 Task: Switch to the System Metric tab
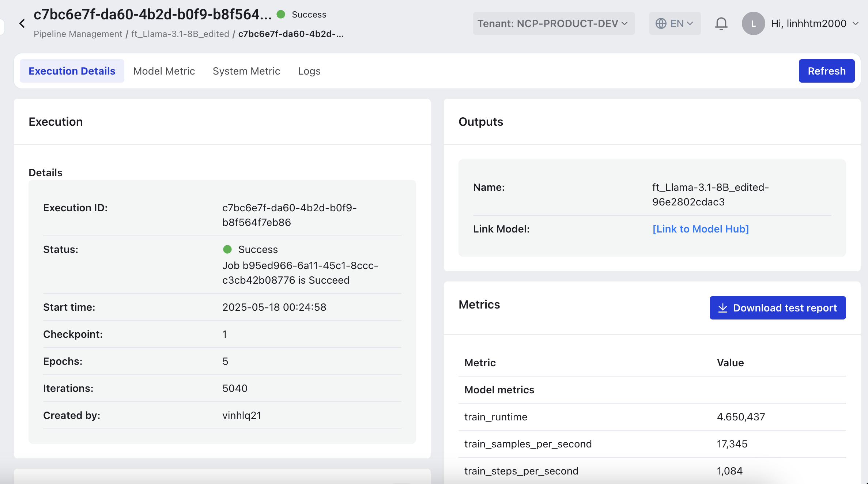246,71
